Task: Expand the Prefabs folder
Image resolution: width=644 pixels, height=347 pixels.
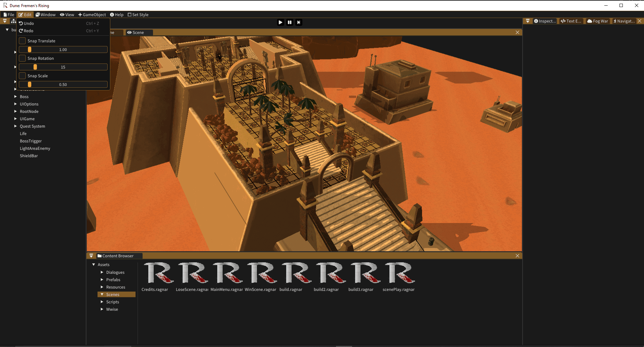Action: (102, 279)
